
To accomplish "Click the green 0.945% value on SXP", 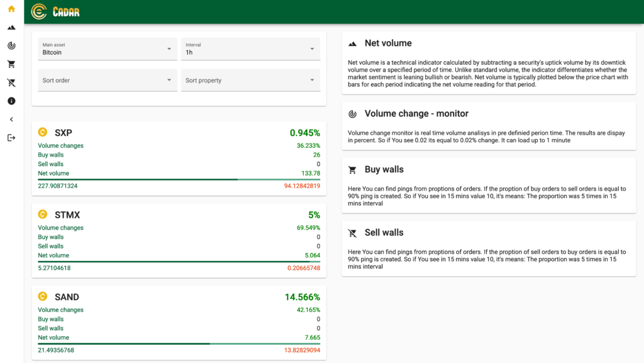I will pos(306,133).
